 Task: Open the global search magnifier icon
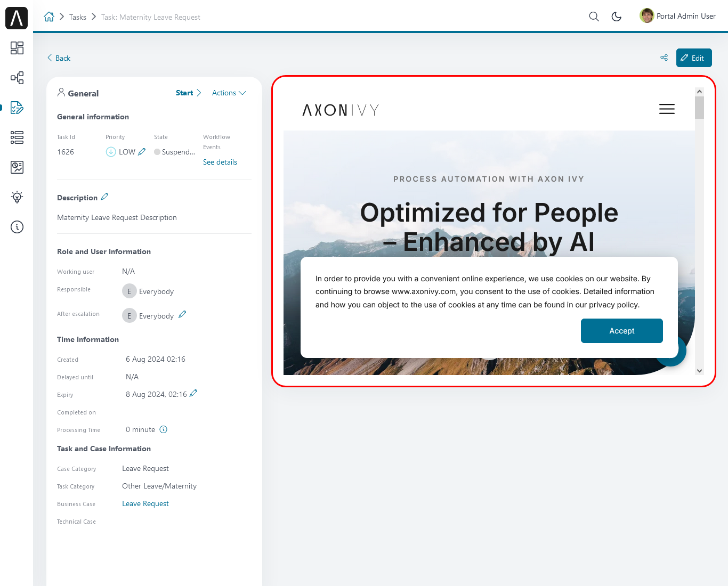[x=594, y=17]
